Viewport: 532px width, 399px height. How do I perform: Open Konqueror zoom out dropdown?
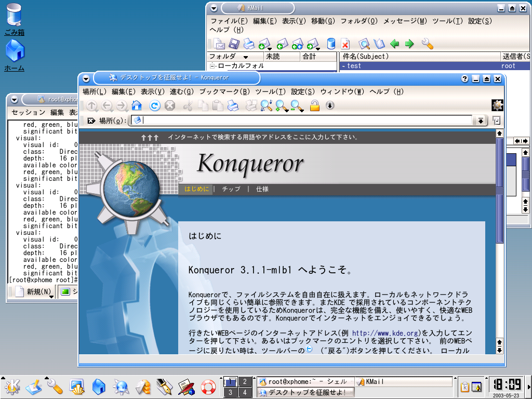(x=302, y=110)
